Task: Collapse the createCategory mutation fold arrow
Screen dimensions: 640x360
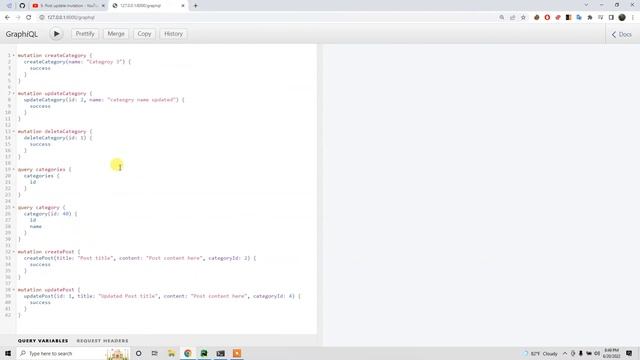Action: (13, 55)
